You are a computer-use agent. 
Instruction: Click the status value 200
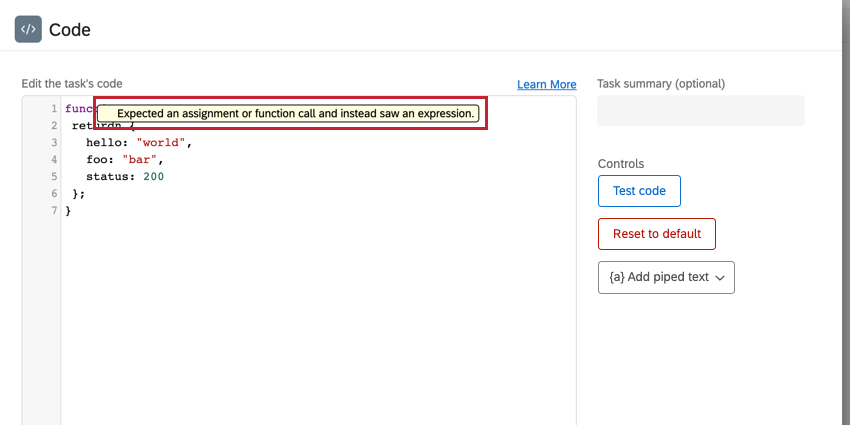click(153, 177)
